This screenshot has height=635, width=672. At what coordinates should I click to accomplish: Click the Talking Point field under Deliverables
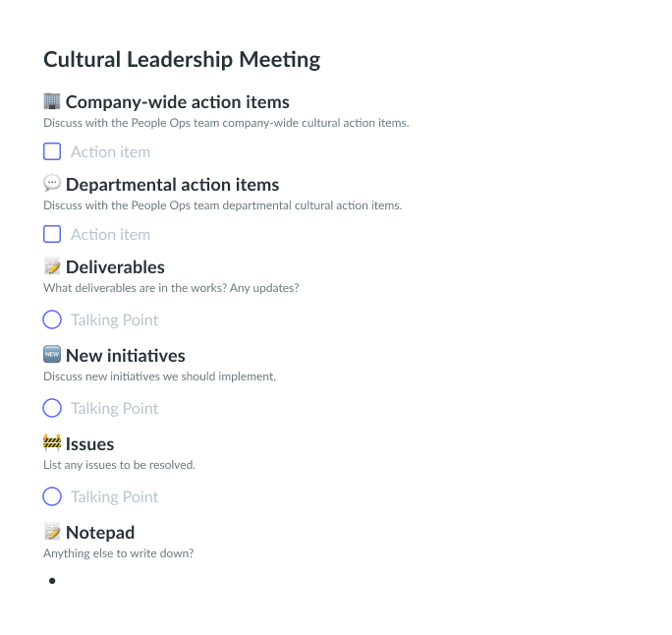(x=114, y=320)
